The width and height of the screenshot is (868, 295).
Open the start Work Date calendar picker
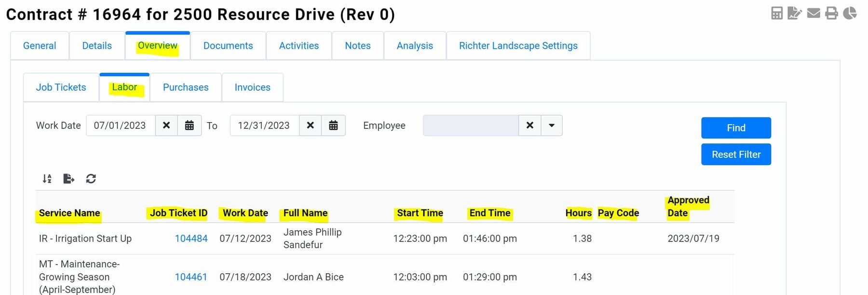click(x=190, y=126)
